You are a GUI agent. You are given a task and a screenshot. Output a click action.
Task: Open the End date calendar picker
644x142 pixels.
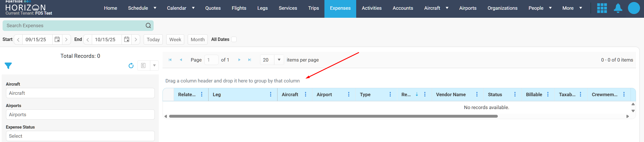pyautogui.click(x=126, y=40)
